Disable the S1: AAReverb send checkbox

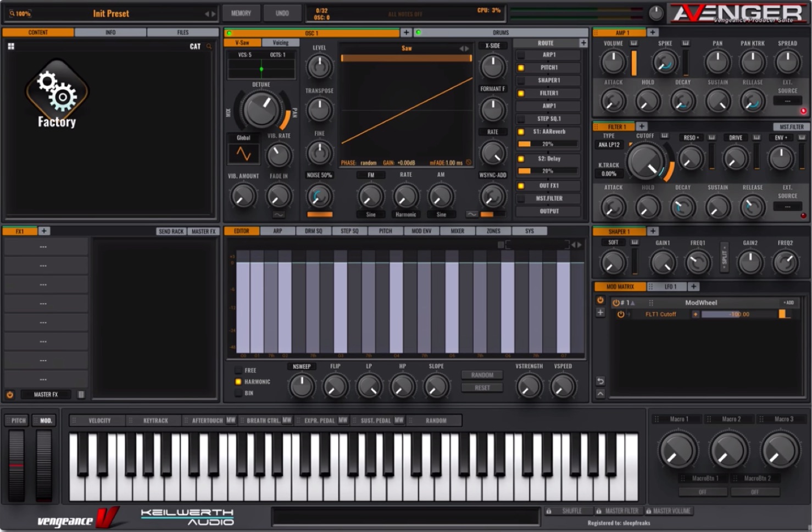[x=521, y=132]
